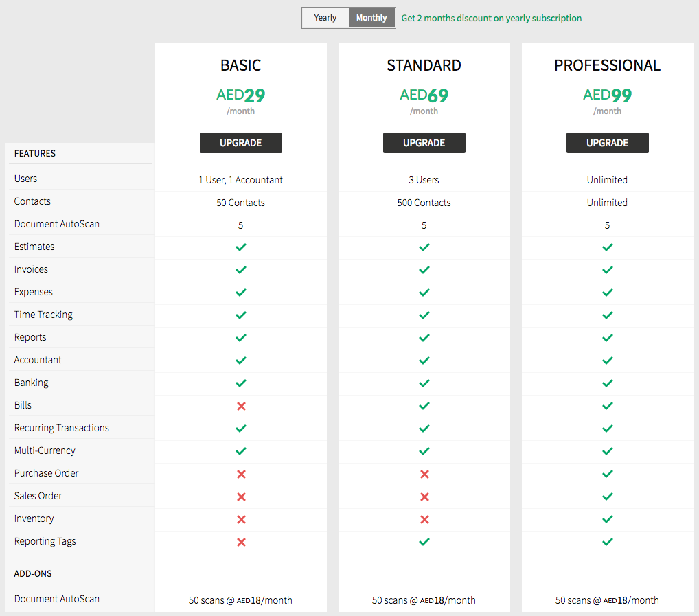Click Standard plan's Bills green checkmark
This screenshot has height=616, width=699.
click(x=424, y=406)
